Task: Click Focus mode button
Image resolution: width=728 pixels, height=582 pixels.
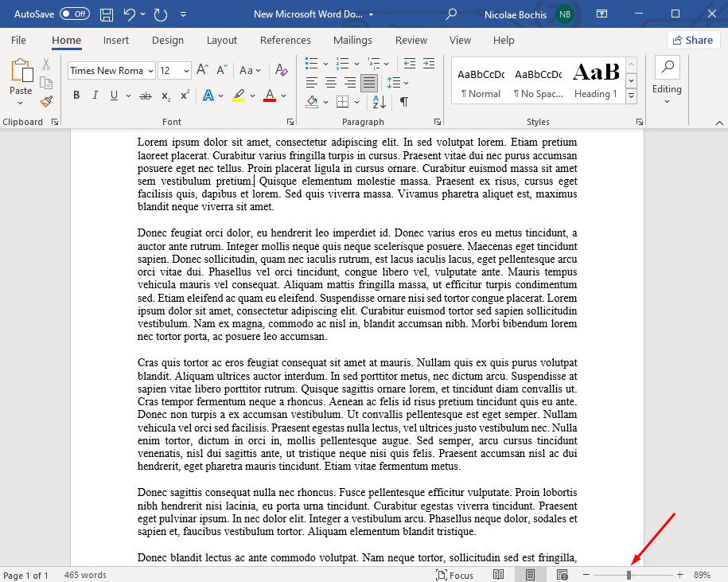Action: click(x=454, y=575)
